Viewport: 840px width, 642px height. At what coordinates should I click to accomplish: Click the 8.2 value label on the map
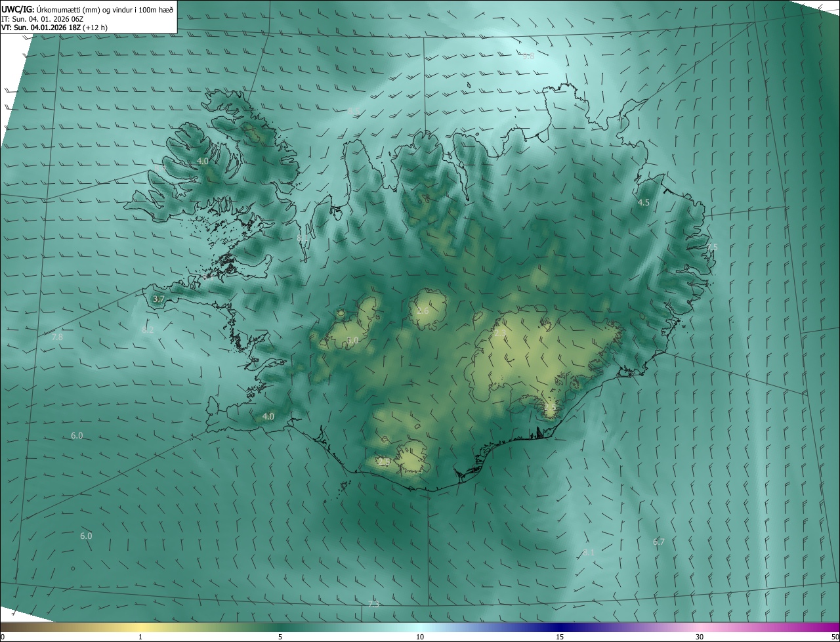tap(148, 330)
